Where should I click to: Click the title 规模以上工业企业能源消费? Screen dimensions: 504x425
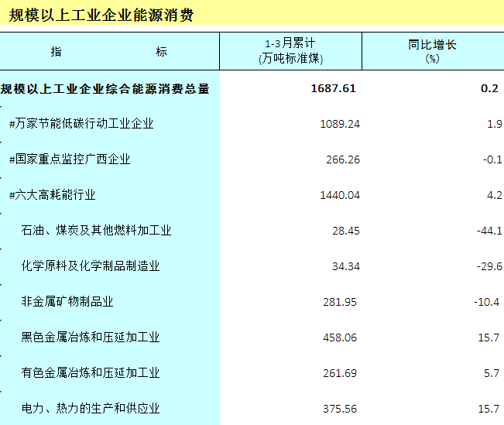click(x=101, y=15)
